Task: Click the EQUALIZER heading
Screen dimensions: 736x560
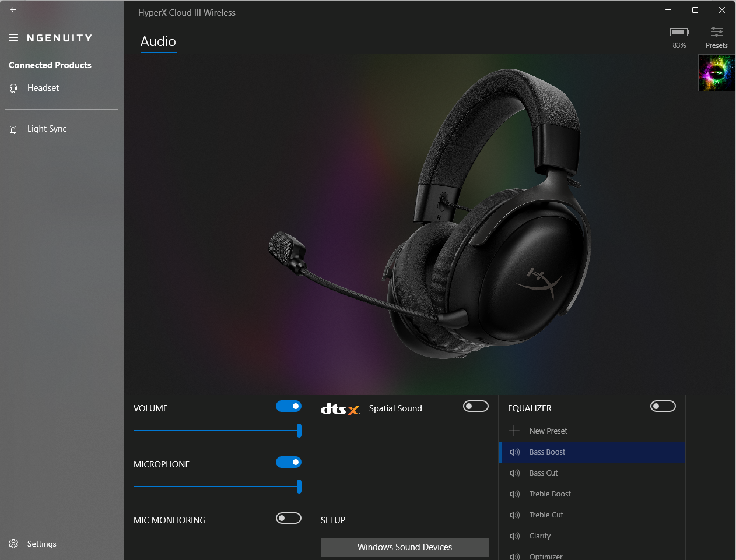Action: pos(530,408)
